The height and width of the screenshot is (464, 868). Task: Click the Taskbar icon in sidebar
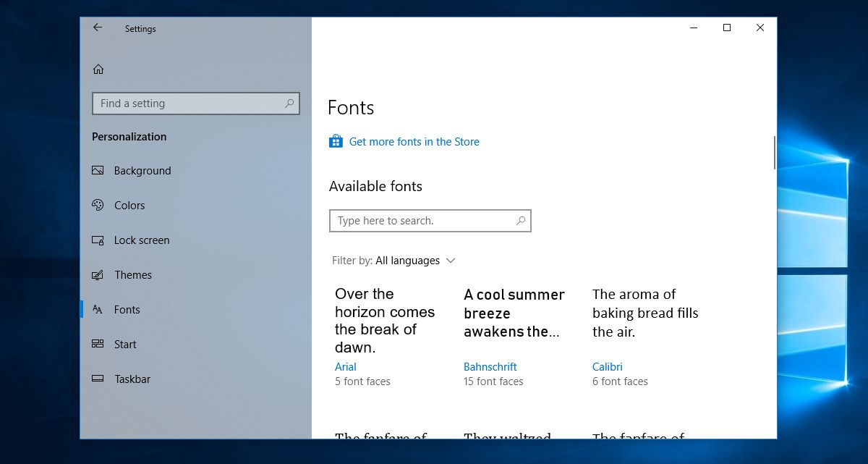[x=98, y=379]
